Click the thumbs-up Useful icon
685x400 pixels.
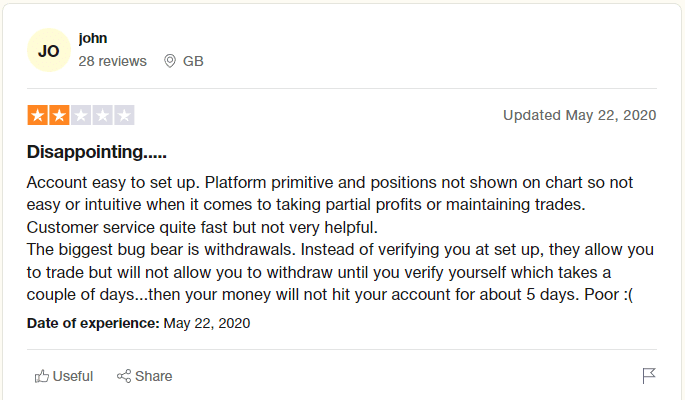click(42, 377)
